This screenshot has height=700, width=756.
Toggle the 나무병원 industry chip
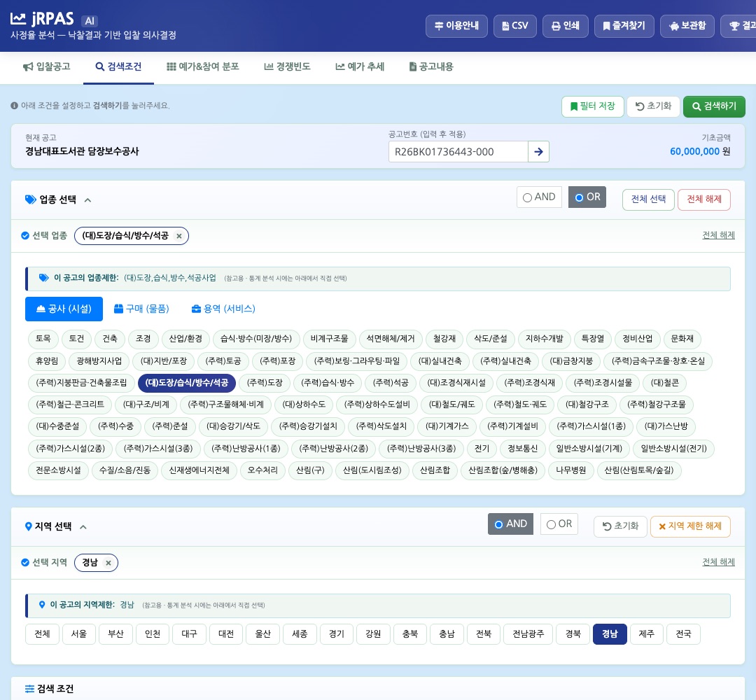coord(571,470)
